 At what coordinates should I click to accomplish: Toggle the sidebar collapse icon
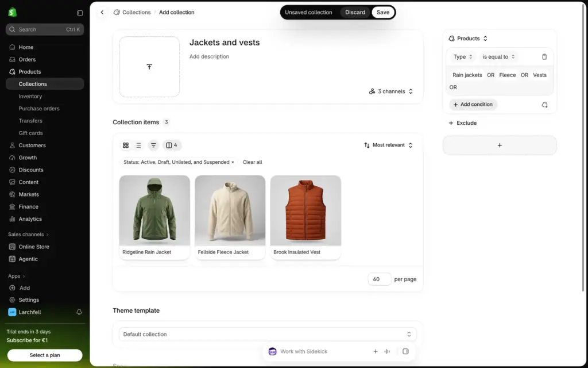[x=80, y=13]
